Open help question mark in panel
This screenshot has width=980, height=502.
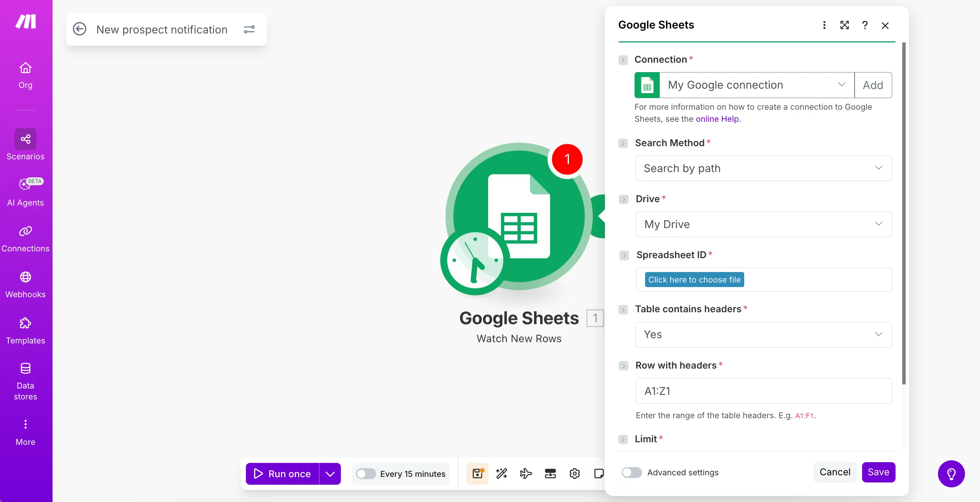point(865,25)
